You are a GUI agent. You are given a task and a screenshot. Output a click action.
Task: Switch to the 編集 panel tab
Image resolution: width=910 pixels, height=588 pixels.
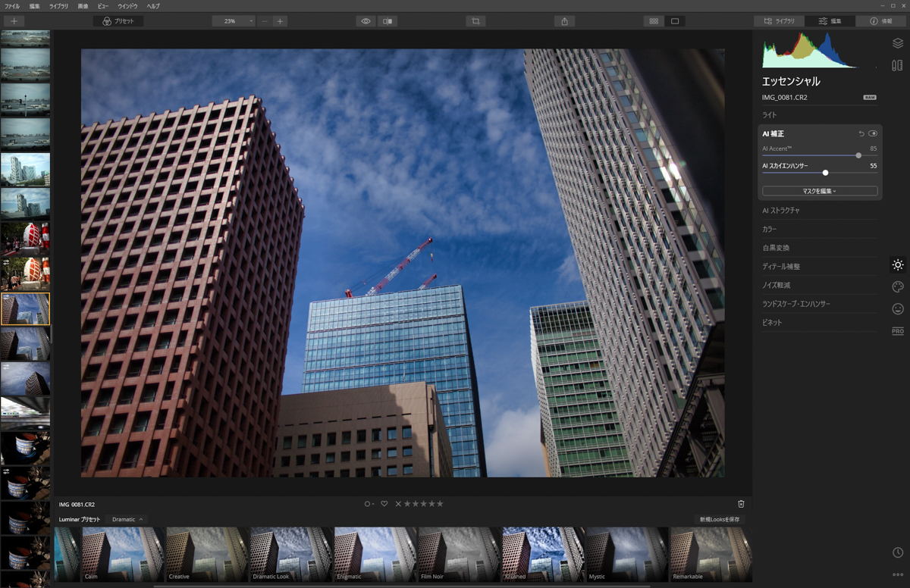tap(830, 21)
